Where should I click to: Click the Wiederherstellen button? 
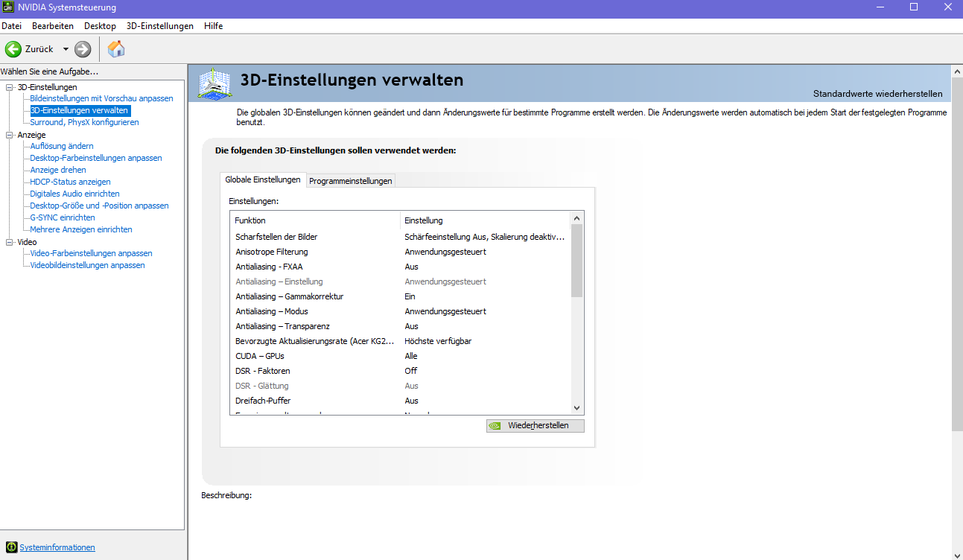pos(535,426)
